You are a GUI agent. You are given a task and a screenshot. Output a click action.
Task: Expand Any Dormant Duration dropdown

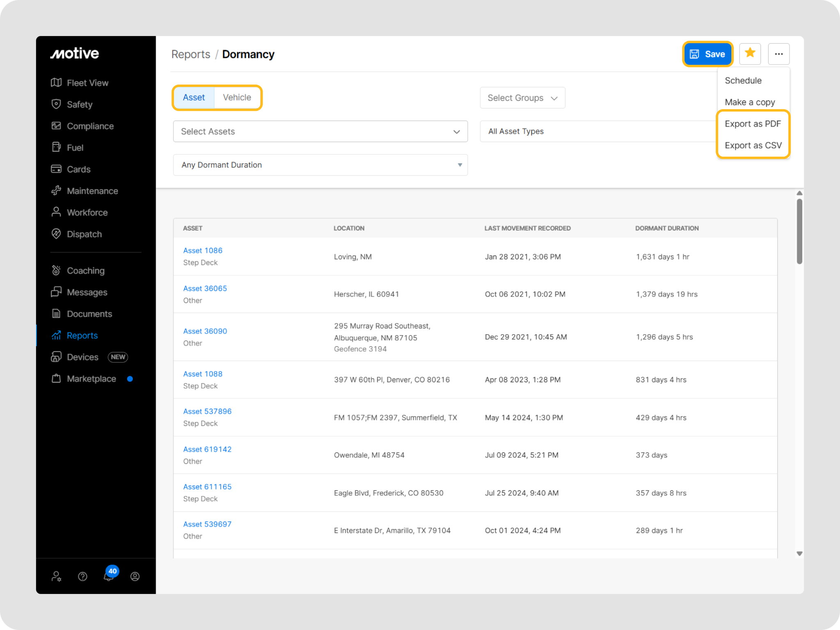click(x=320, y=165)
